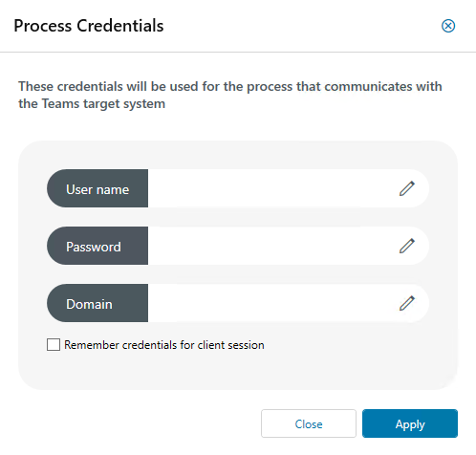This screenshot has width=476, height=455.
Task: Focus the User name input field
Action: [270, 188]
